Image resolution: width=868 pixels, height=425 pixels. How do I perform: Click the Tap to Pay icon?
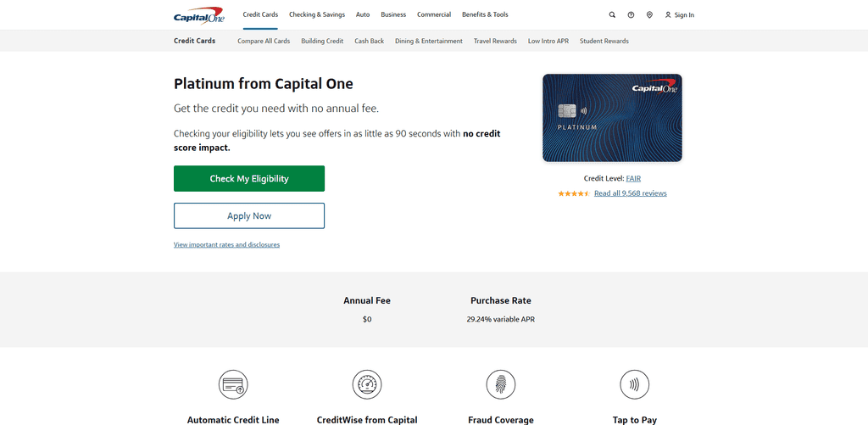(634, 384)
